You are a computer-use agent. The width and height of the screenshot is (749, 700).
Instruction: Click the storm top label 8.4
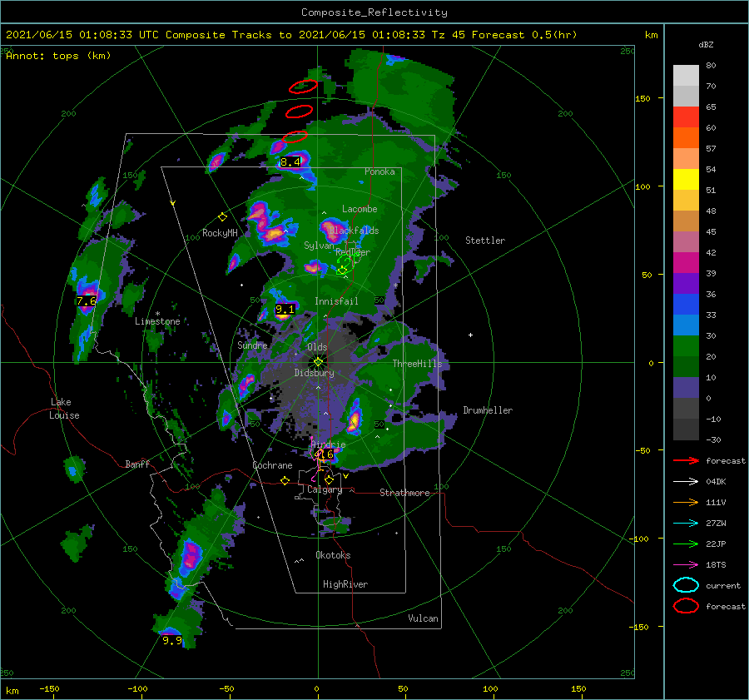(290, 162)
